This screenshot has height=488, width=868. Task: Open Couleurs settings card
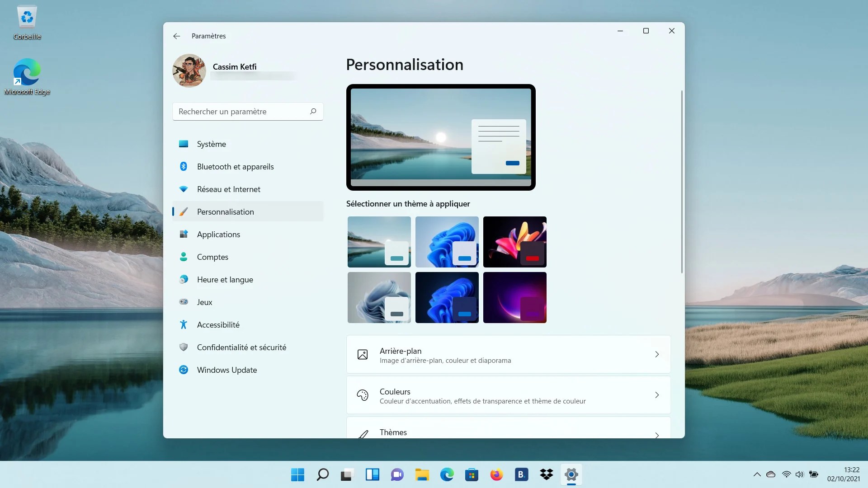(508, 395)
